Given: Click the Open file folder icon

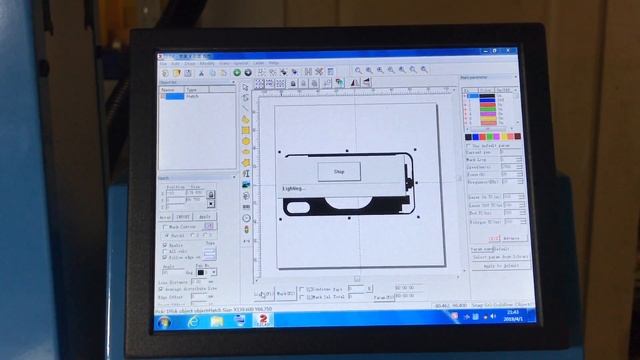Looking at the screenshot, I should [177, 73].
